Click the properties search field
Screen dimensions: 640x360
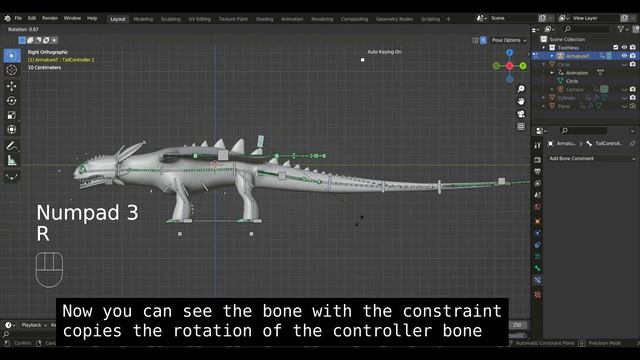(x=583, y=131)
